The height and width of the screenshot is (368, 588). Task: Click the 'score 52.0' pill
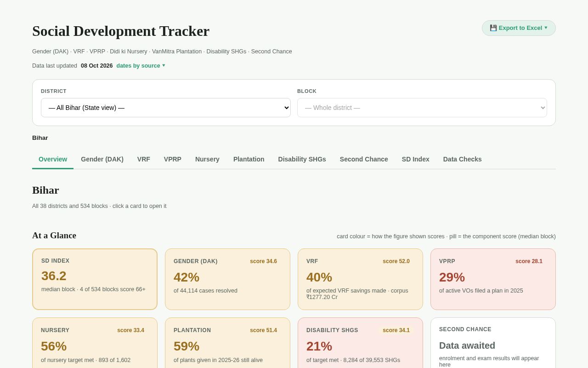396,261
